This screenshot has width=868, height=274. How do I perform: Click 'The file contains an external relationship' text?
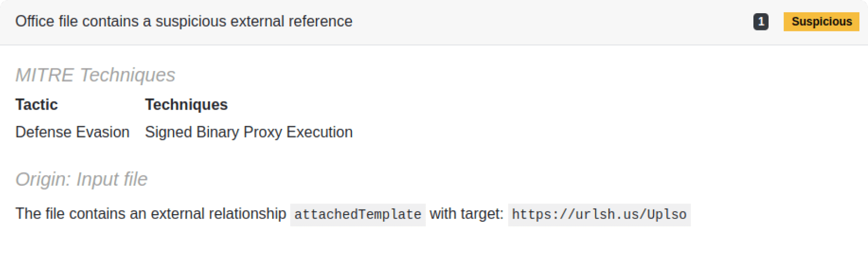[x=151, y=214]
